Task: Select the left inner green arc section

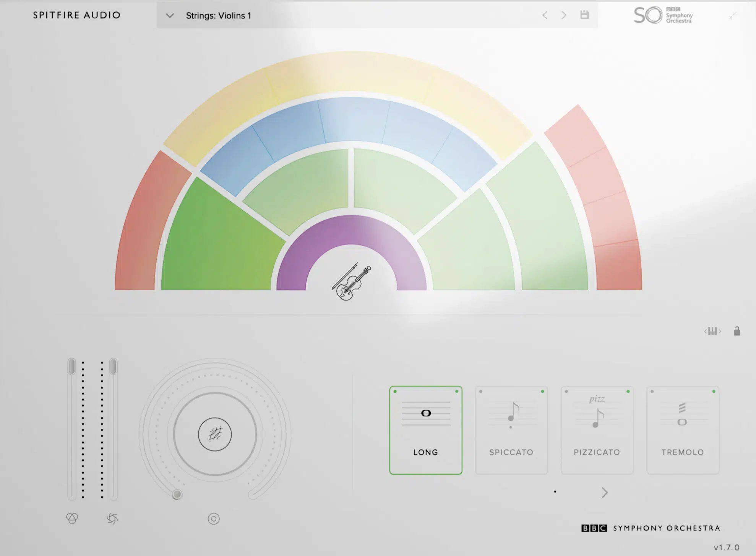Action: (302, 187)
